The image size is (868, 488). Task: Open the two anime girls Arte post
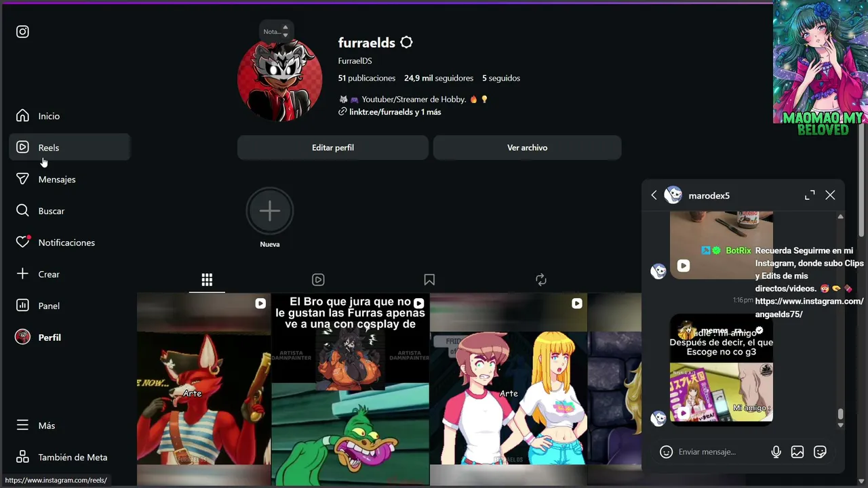click(508, 390)
